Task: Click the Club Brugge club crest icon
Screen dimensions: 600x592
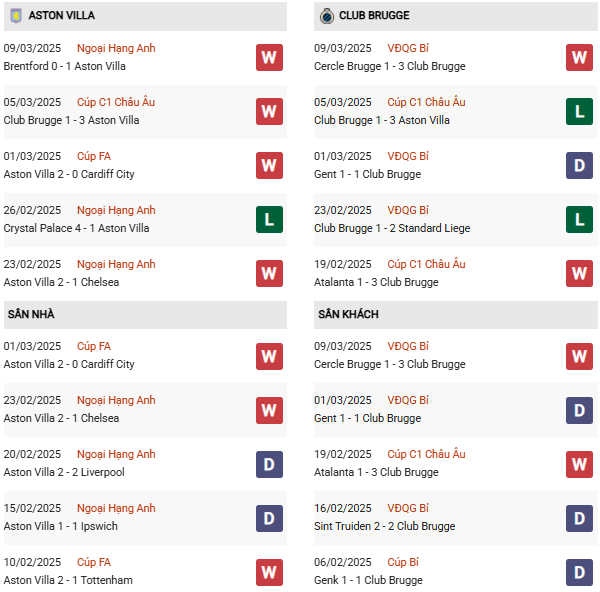Action: click(x=326, y=16)
